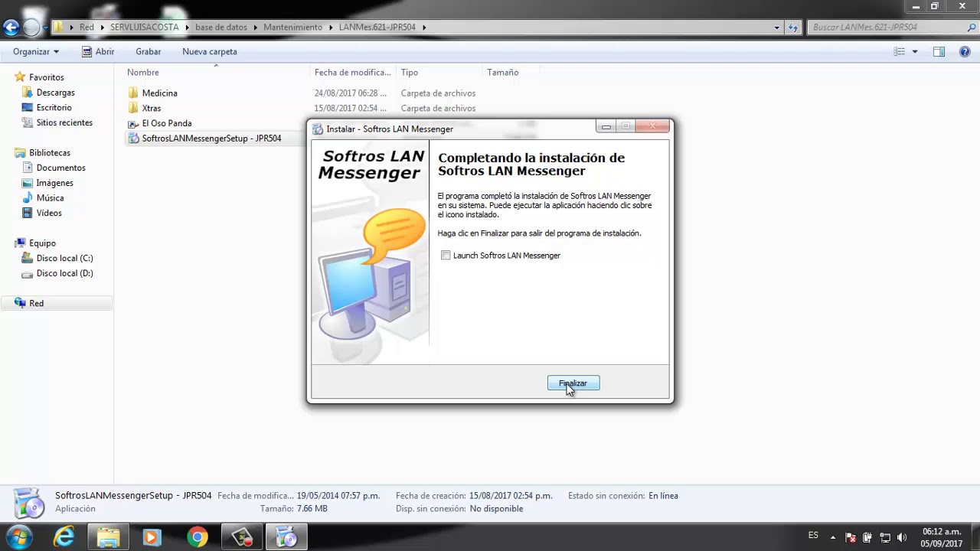Viewport: 980px width, 551px height.
Task: Expand arrow after LANMes.621-JPR504 breadcrumb
Action: coord(424,27)
